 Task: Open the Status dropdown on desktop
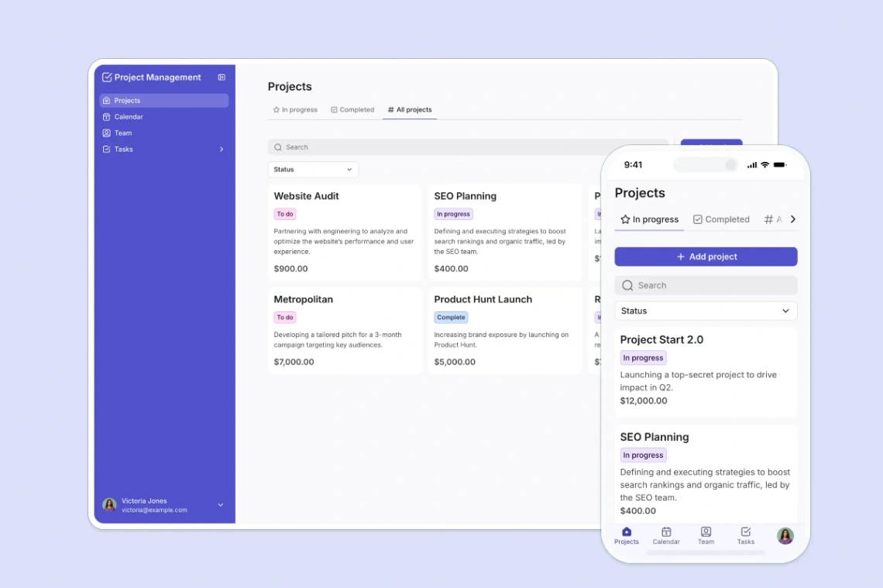click(x=313, y=169)
